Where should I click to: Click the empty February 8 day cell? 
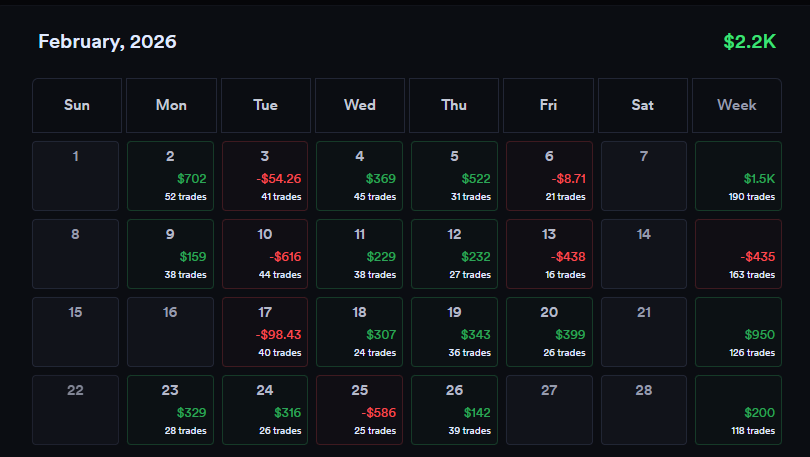pyautogui.click(x=75, y=254)
